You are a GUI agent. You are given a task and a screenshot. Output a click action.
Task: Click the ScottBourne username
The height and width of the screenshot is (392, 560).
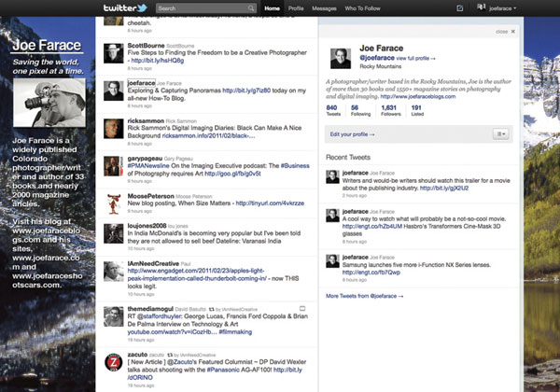point(146,46)
